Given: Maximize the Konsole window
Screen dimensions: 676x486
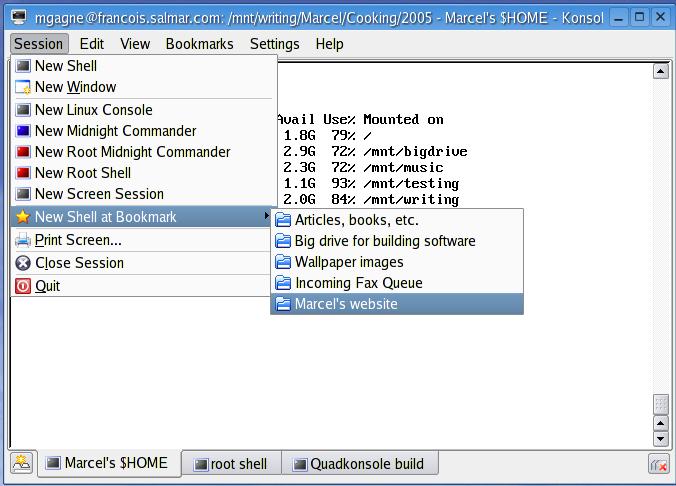Looking at the screenshot, I should 640,17.
